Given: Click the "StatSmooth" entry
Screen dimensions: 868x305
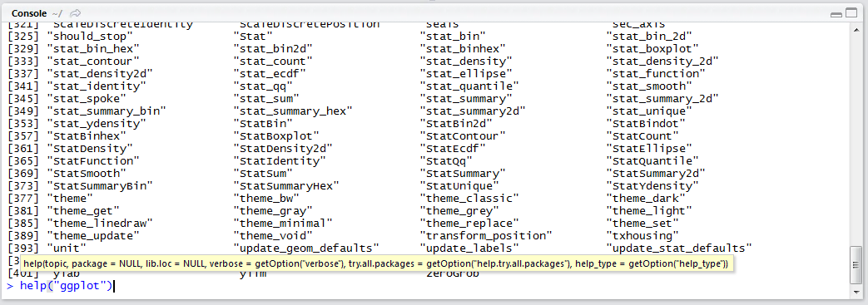Looking at the screenshot, I should point(87,173).
